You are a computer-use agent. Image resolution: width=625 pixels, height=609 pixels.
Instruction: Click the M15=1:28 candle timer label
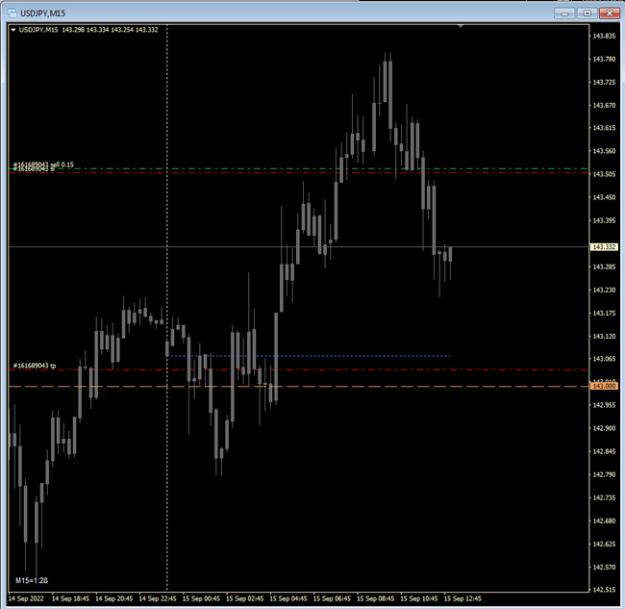click(31, 580)
